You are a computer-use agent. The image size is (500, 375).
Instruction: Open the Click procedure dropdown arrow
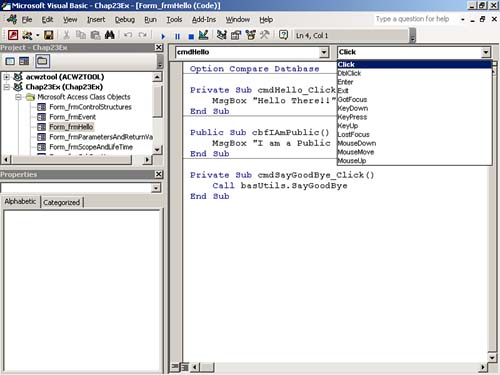pyautogui.click(x=486, y=52)
